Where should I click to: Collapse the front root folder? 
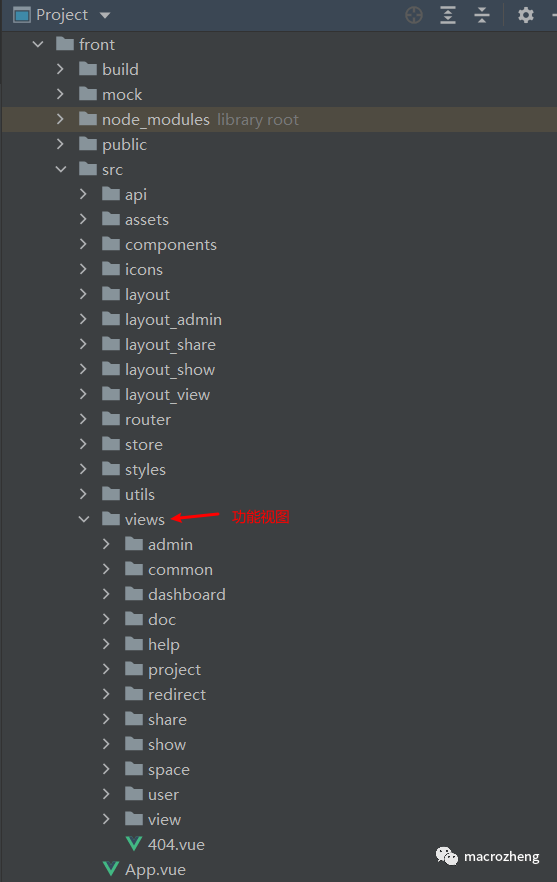tap(38, 44)
